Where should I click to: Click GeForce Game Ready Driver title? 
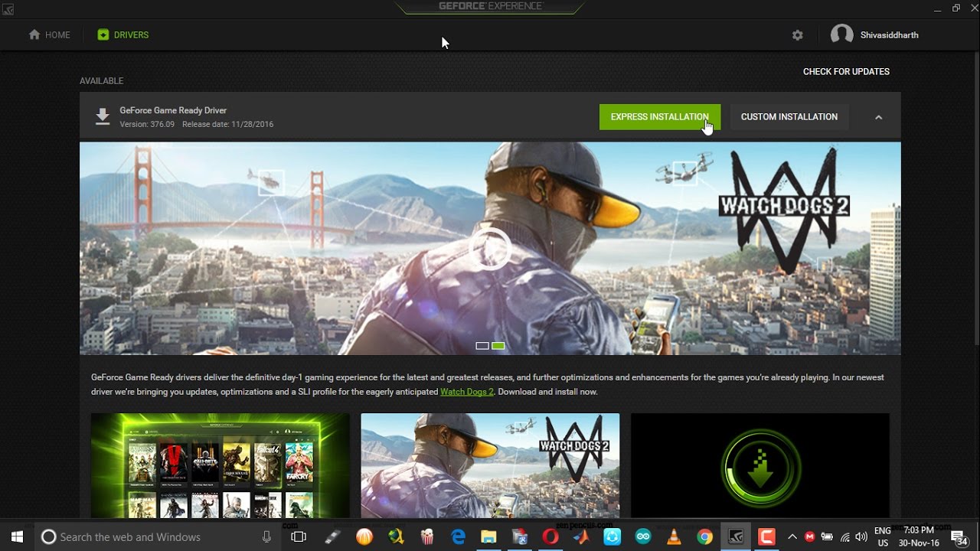173,110
